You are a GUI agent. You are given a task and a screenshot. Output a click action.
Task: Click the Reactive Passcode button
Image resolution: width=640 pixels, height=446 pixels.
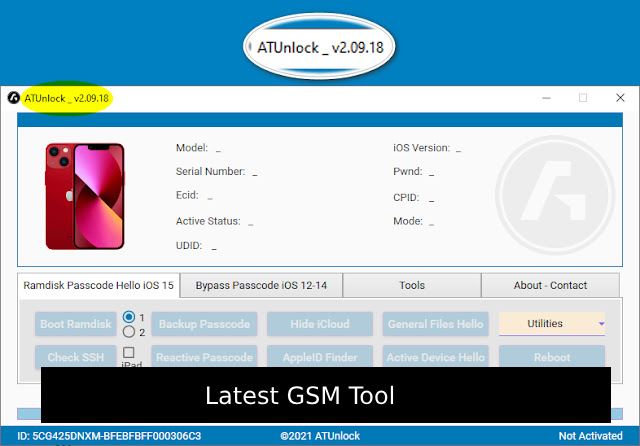[x=204, y=356]
